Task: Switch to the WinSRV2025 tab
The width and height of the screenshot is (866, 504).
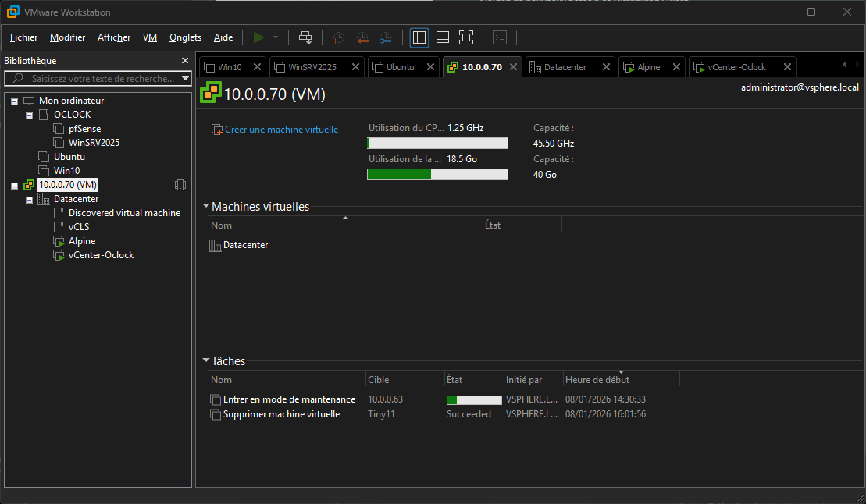Action: coord(312,67)
